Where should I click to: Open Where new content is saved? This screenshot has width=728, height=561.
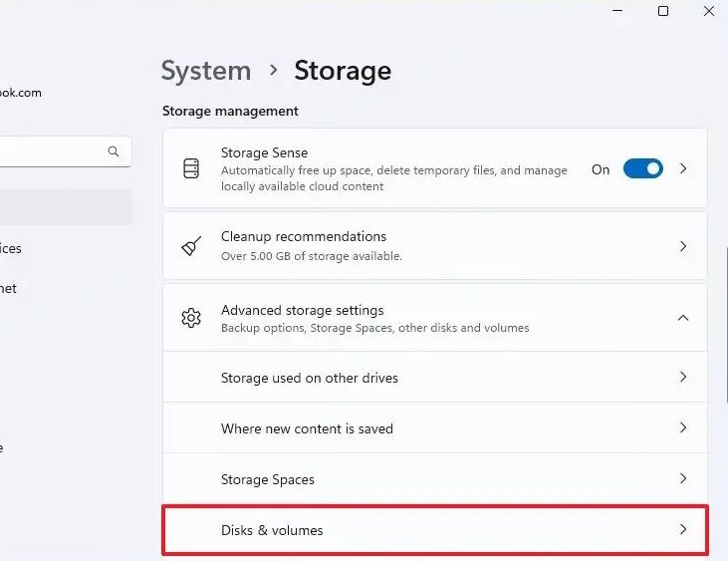(307, 428)
